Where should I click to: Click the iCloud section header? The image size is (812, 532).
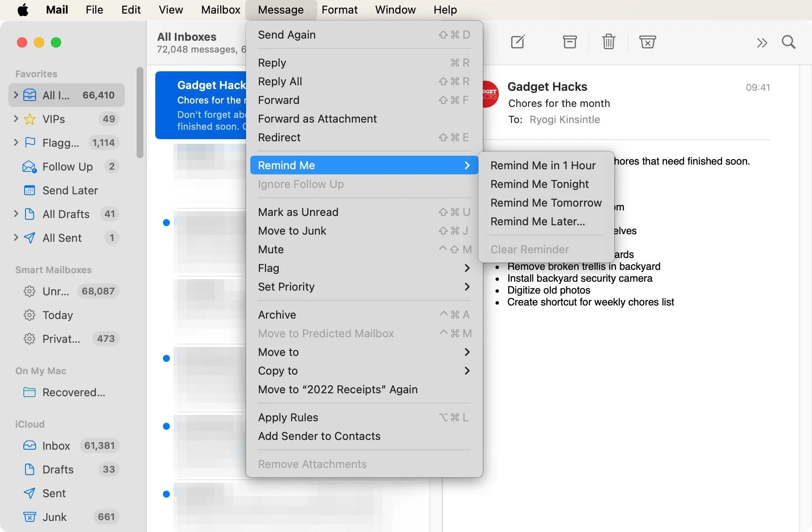pyautogui.click(x=30, y=424)
